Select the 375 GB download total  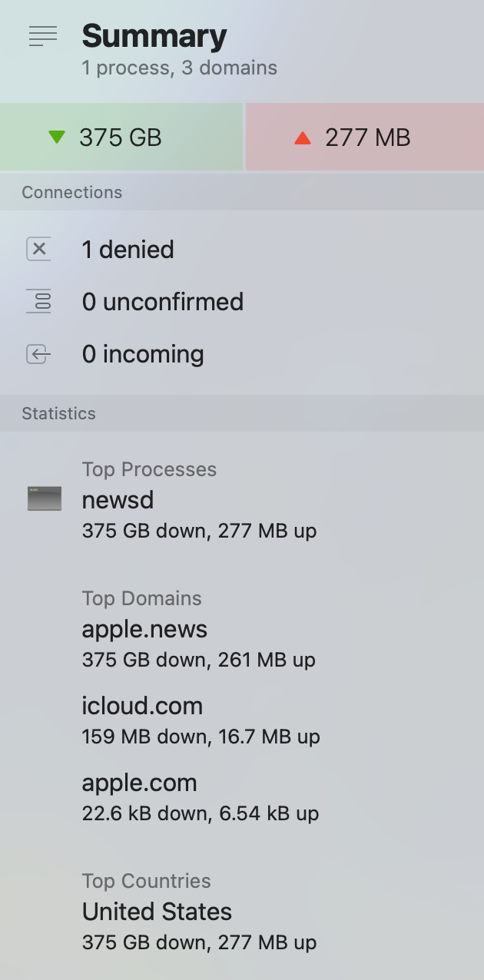[121, 137]
